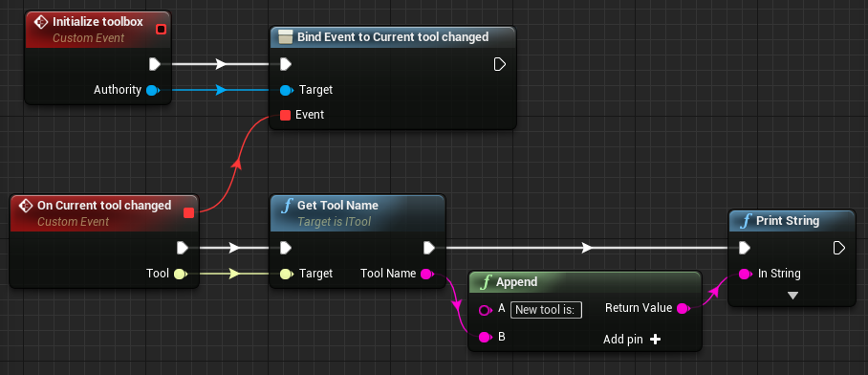Click the red Event input pin
The image size is (868, 375).
(285, 115)
